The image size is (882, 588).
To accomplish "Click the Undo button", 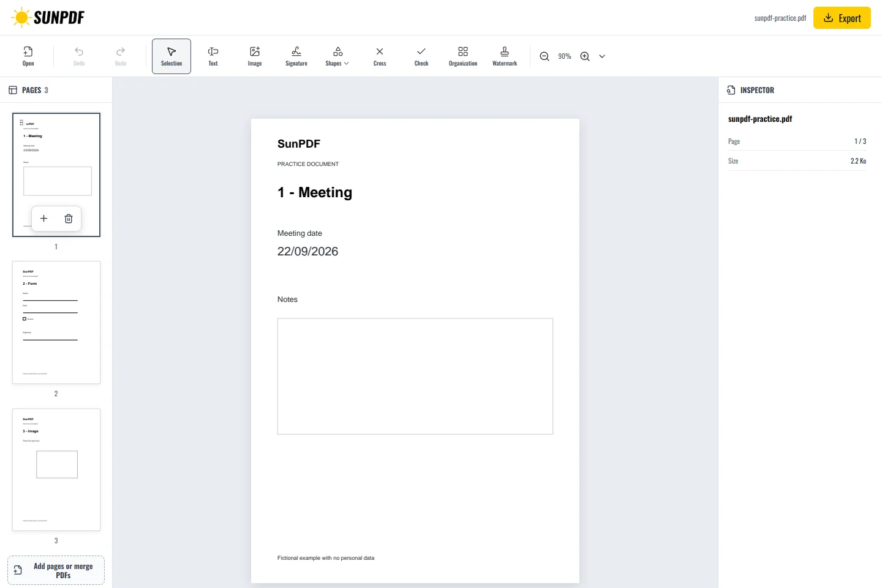I will coord(79,56).
